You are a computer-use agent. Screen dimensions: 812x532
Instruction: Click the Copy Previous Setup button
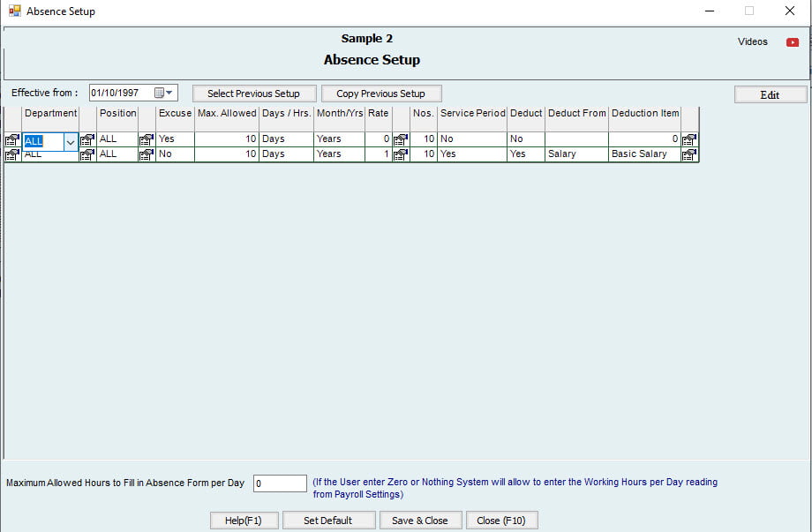380,94
